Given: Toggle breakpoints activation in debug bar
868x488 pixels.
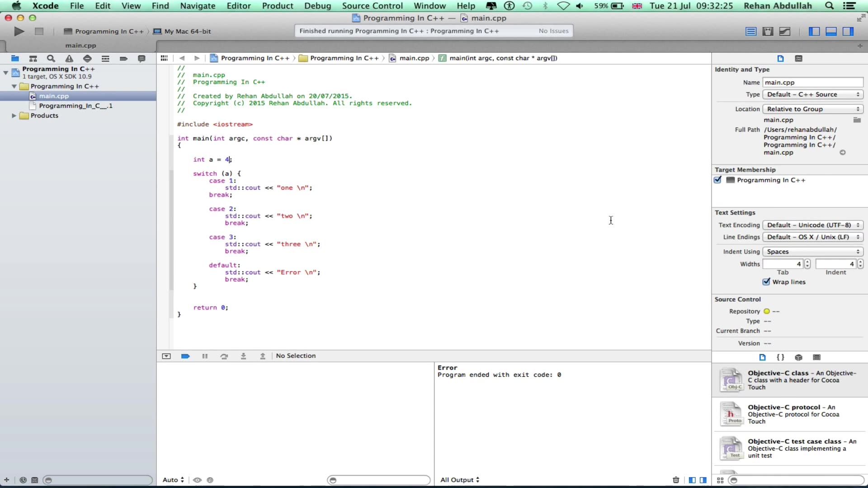Looking at the screenshot, I should click(185, 356).
